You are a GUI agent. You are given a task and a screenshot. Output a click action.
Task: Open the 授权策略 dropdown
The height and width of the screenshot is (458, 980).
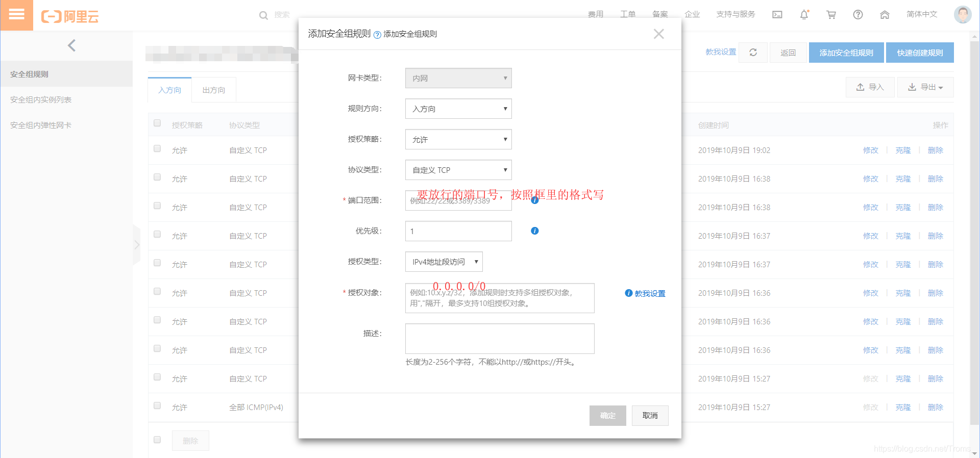(458, 139)
